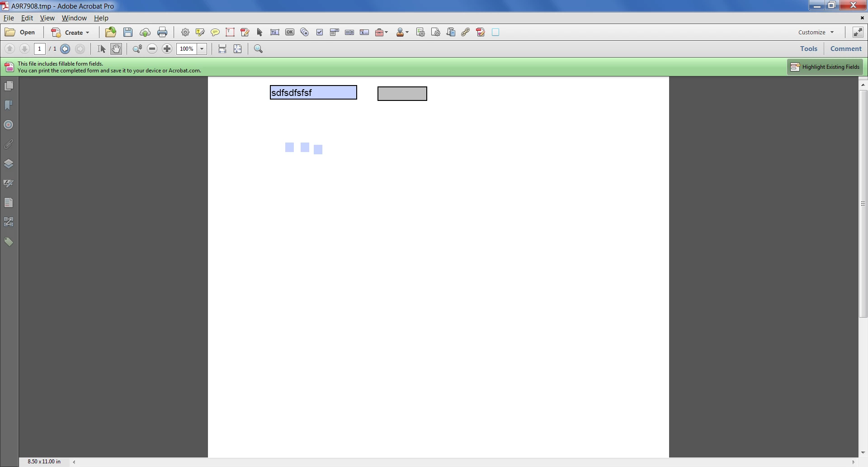Add a dropdown form field
This screenshot has height=467, width=868.
click(335, 32)
